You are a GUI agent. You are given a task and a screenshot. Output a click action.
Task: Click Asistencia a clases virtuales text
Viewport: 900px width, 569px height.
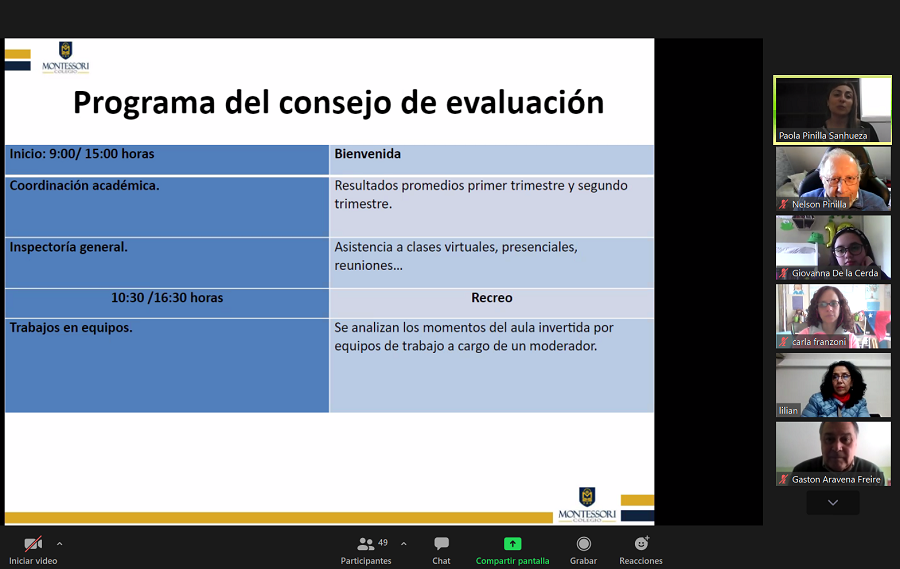click(x=456, y=256)
